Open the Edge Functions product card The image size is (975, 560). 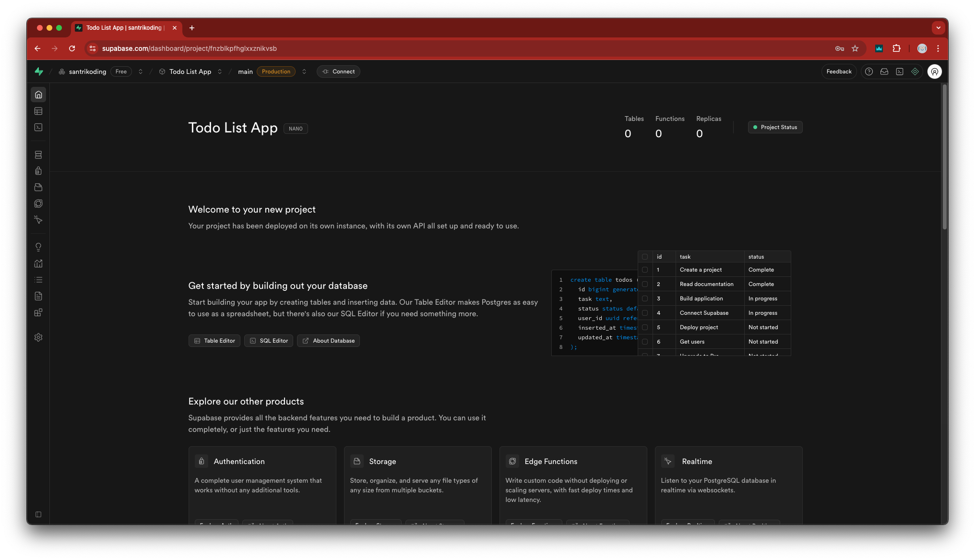(573, 485)
